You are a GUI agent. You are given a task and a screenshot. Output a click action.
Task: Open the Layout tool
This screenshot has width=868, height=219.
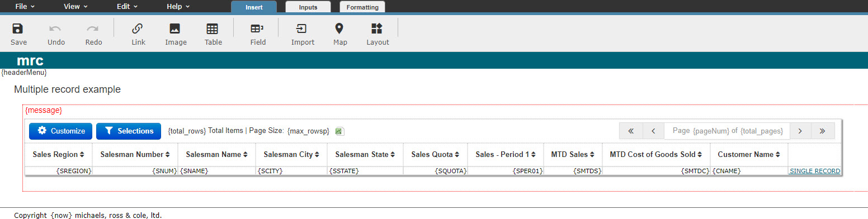(377, 29)
